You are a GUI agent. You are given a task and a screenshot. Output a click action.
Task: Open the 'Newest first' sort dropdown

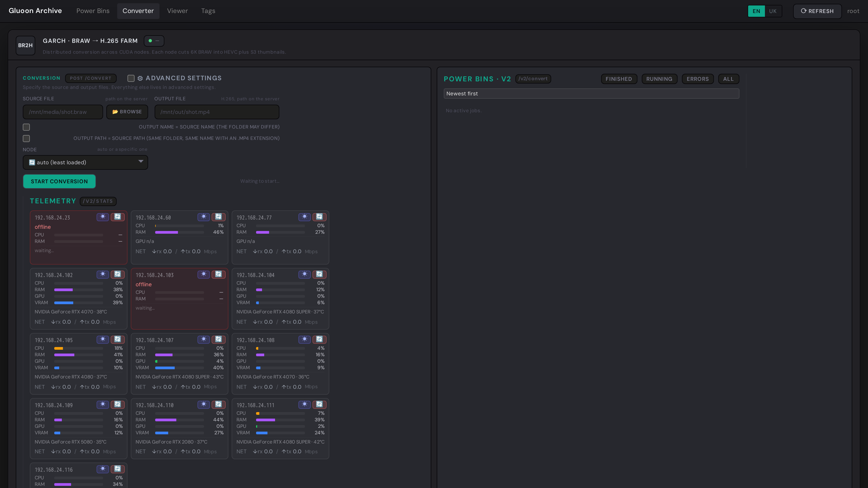coord(591,94)
